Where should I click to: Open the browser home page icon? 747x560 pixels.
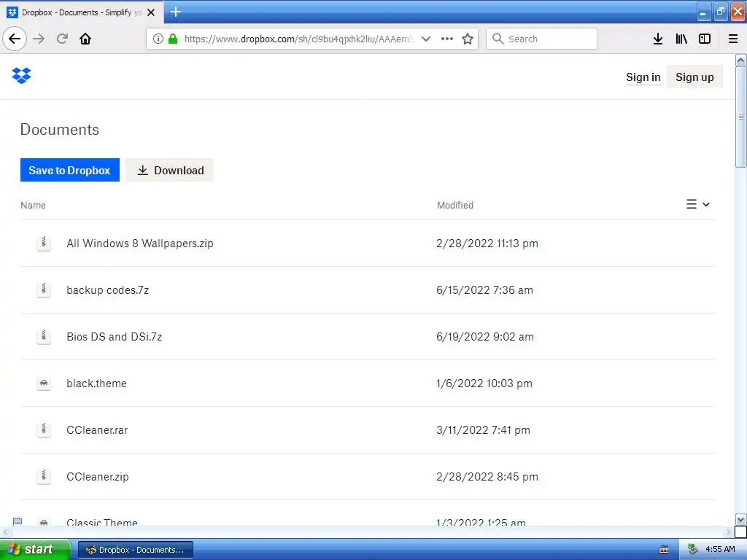pos(85,39)
